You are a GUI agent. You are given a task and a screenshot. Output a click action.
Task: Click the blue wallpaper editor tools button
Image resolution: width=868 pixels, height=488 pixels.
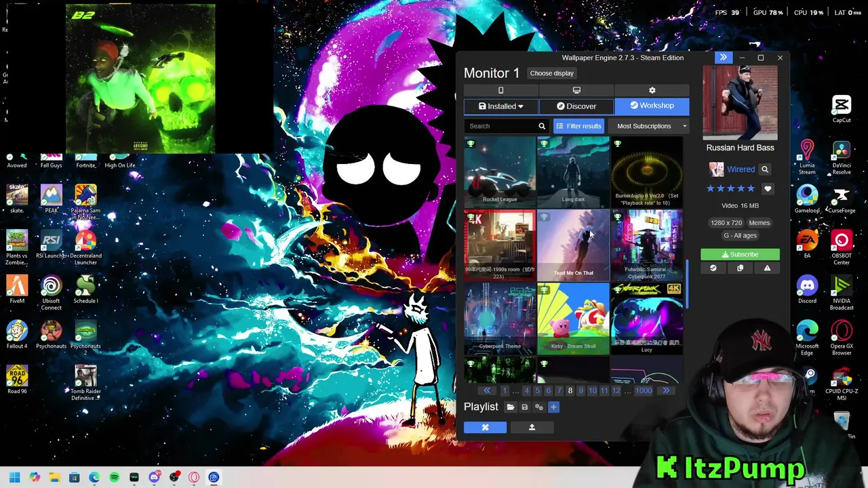(x=485, y=427)
